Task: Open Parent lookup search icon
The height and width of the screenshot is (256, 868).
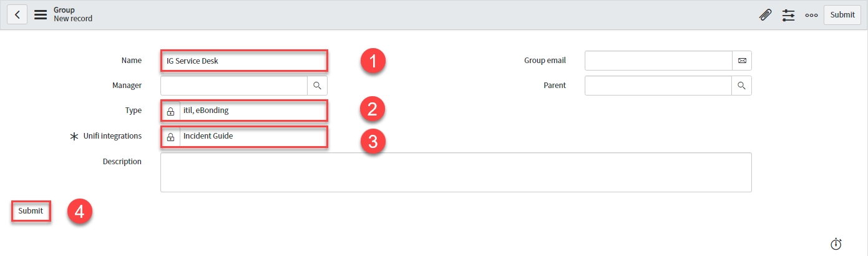Action: (742, 86)
